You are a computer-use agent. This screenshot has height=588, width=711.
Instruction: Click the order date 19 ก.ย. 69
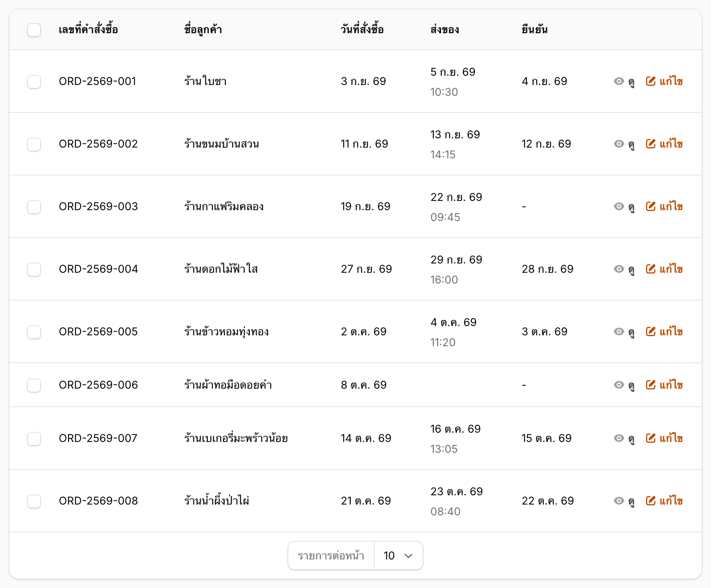click(x=366, y=206)
